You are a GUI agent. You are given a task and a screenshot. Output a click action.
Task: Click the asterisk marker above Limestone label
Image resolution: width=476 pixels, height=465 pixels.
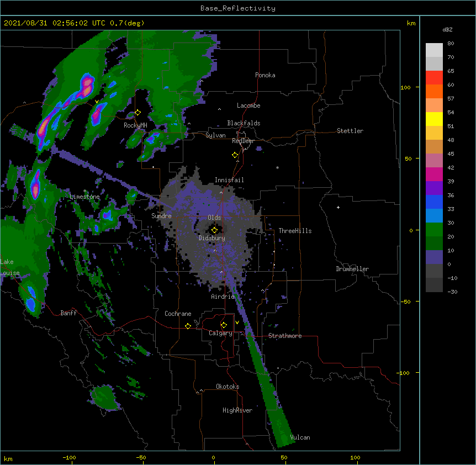point(84,191)
